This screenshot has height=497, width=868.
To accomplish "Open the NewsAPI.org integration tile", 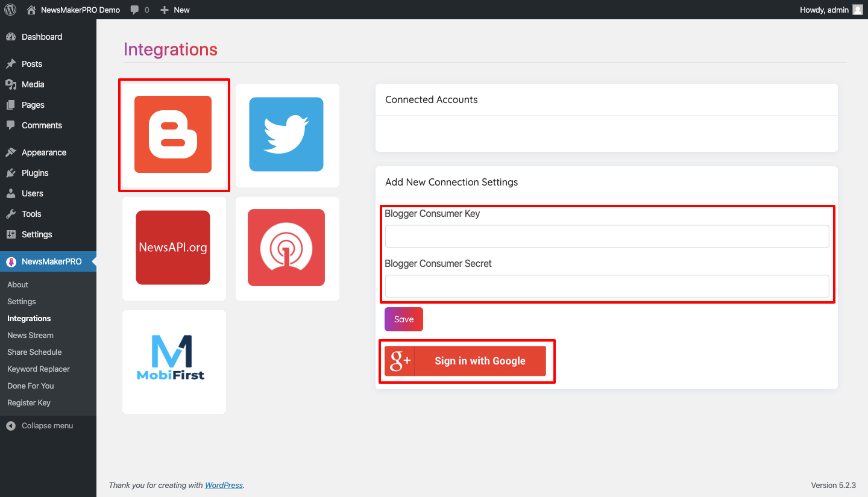I will 174,248.
